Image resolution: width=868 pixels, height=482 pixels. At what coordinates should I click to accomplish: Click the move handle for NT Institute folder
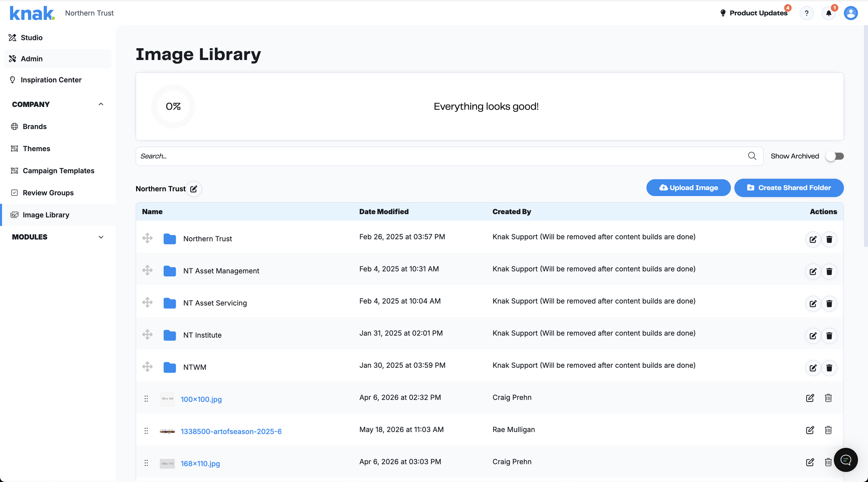pos(148,335)
